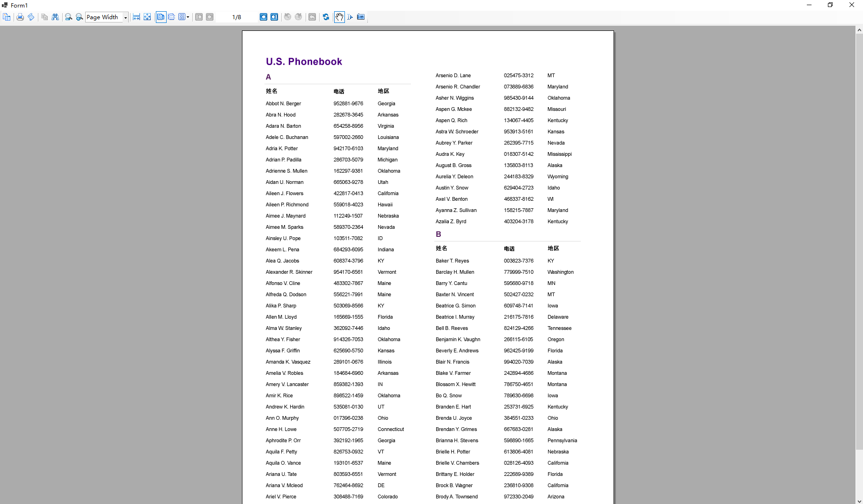
Task: Click the name Adele C. Buchanan
Action: (x=287, y=137)
